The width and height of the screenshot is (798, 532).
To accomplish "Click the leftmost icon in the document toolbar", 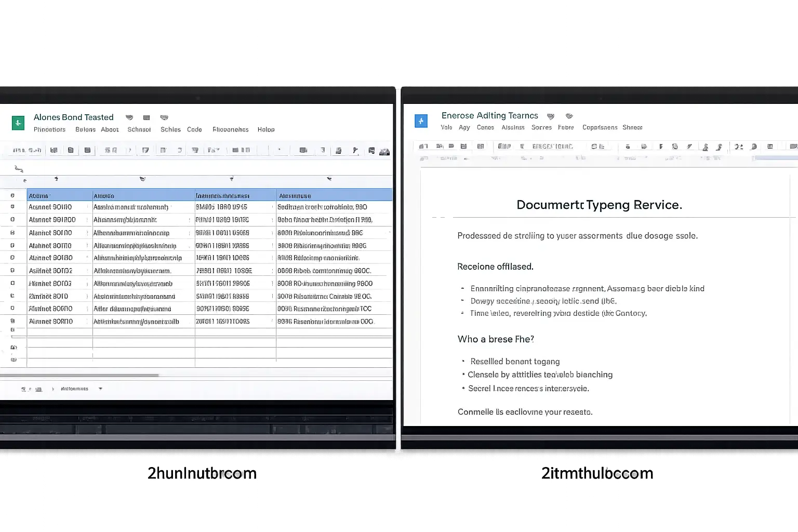I will 423,147.
